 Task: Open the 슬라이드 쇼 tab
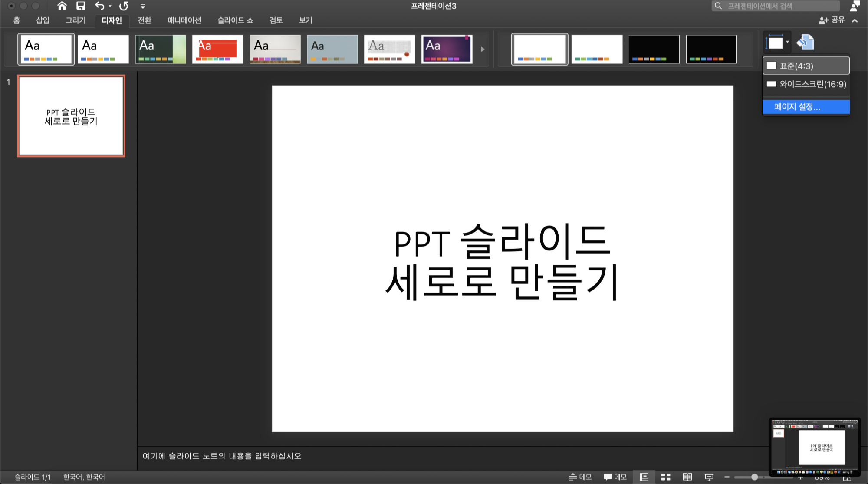[x=235, y=20]
